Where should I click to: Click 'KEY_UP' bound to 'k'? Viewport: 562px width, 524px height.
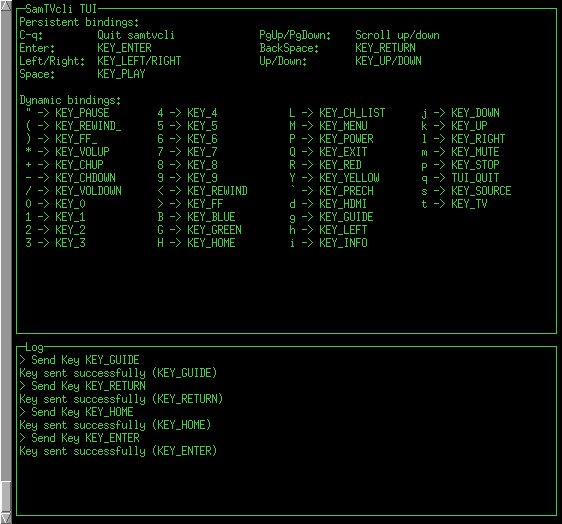469,126
